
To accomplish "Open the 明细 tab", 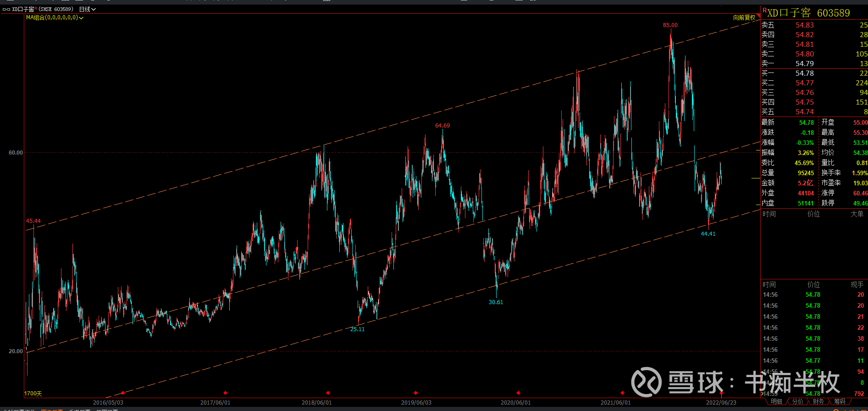I will click(x=776, y=401).
